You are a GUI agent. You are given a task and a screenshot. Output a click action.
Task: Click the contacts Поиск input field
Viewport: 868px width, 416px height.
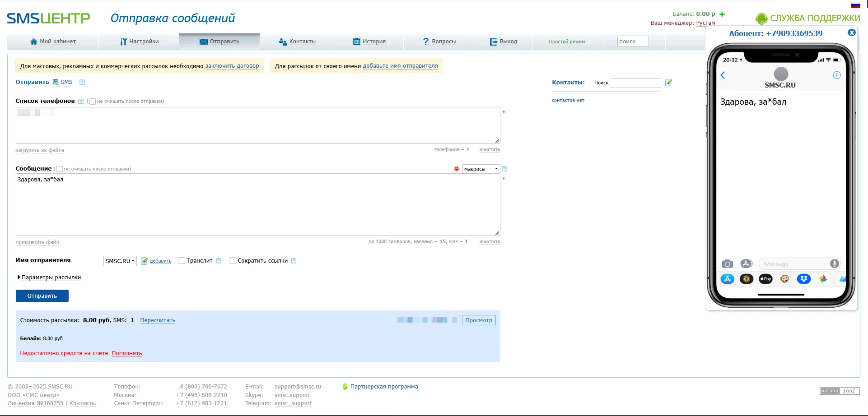coord(635,83)
